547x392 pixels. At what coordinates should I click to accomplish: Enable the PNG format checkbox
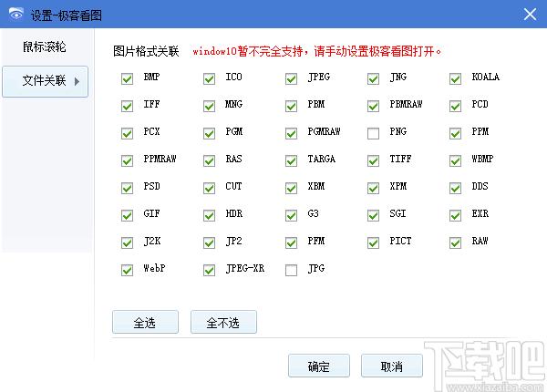[373, 134]
